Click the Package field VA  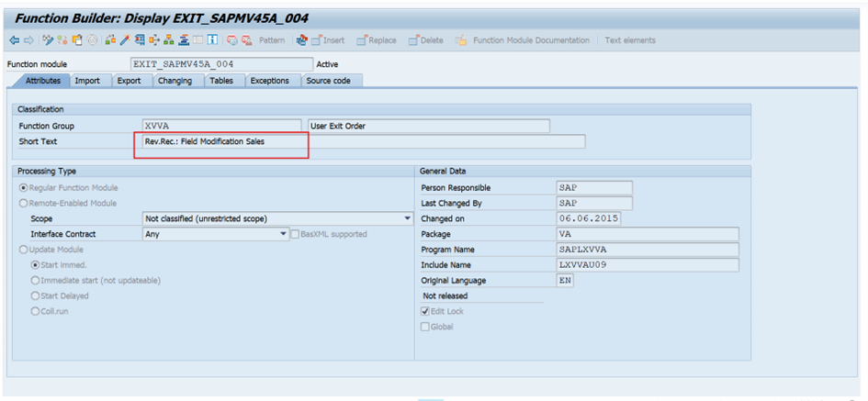[x=648, y=235]
